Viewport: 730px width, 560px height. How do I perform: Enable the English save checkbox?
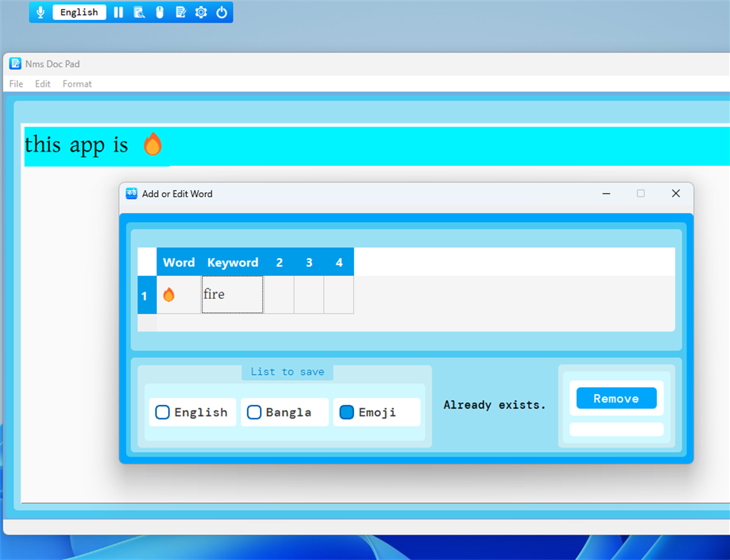tap(162, 412)
